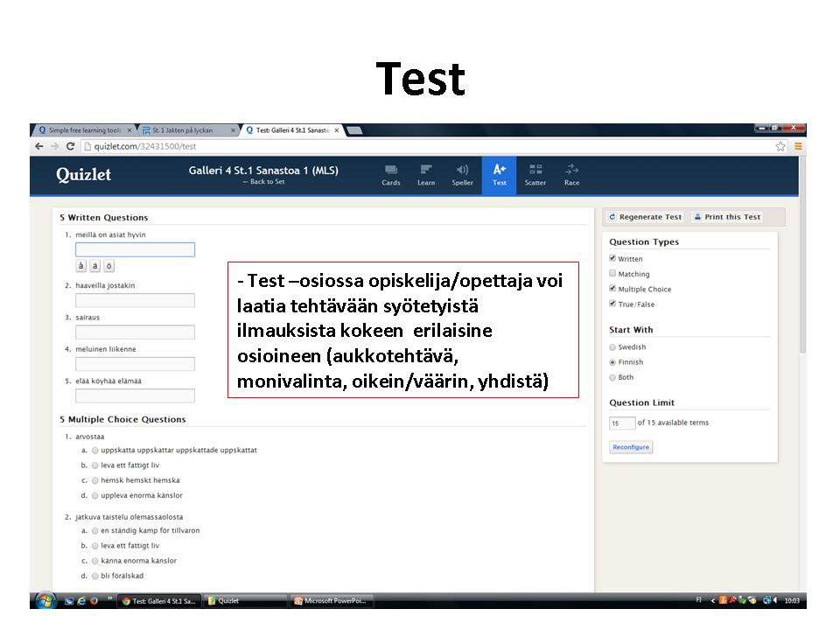
Task: Open Windows Start menu
Action: [x=44, y=600]
